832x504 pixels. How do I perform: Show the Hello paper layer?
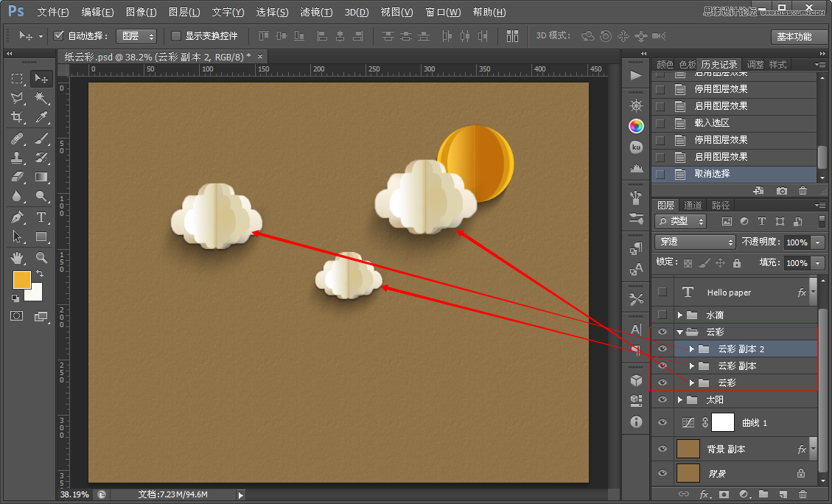pos(663,292)
